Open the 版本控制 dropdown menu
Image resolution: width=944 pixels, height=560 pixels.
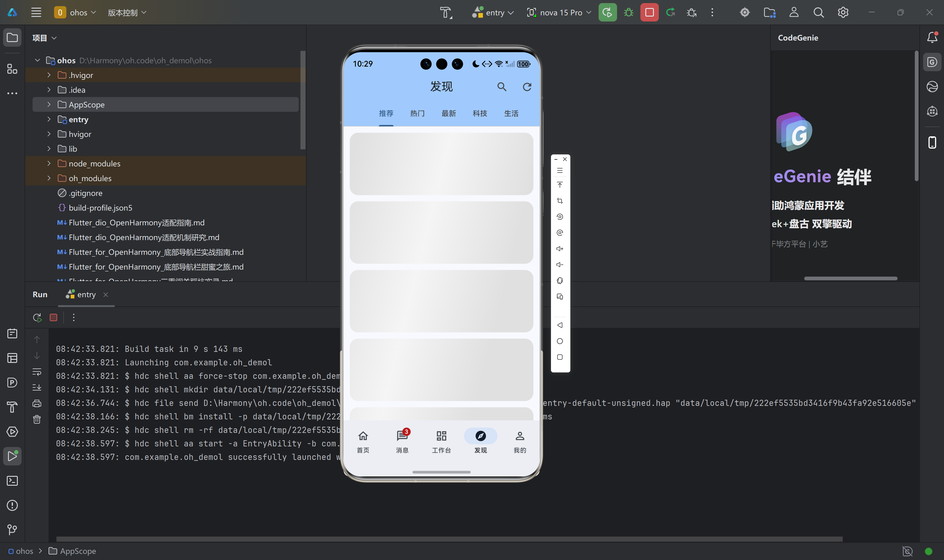pos(127,13)
